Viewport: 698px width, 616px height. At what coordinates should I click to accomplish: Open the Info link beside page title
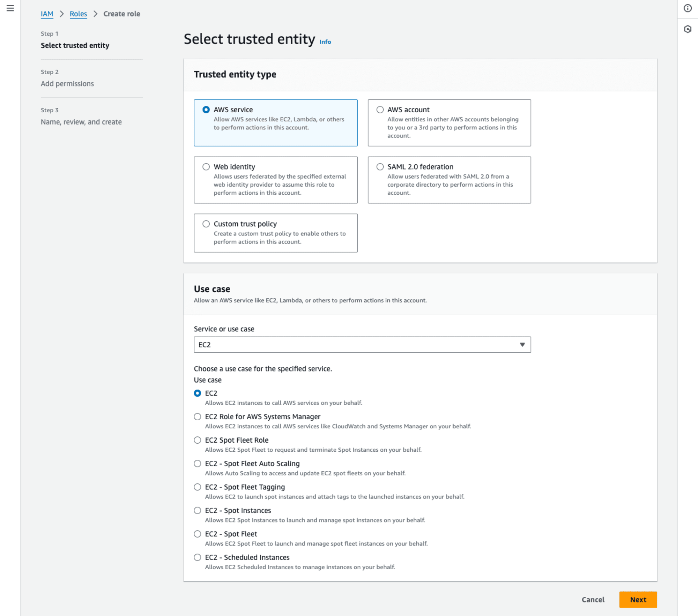tap(325, 42)
